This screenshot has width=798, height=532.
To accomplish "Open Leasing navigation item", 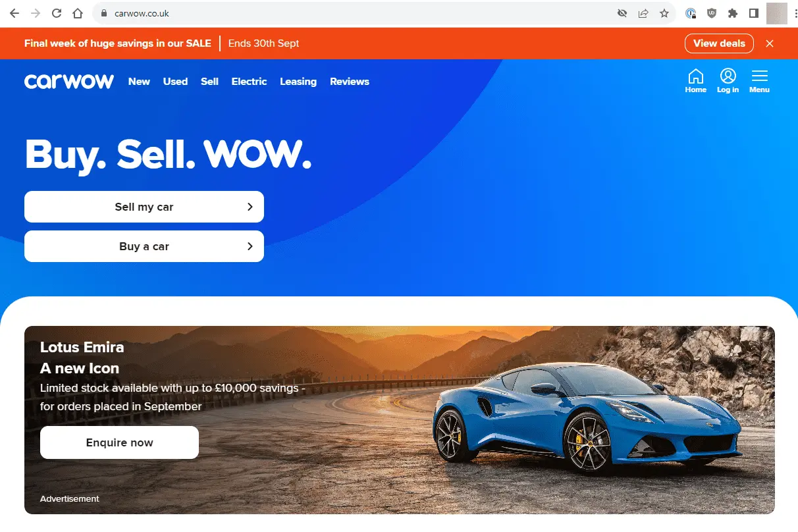I will coord(298,82).
